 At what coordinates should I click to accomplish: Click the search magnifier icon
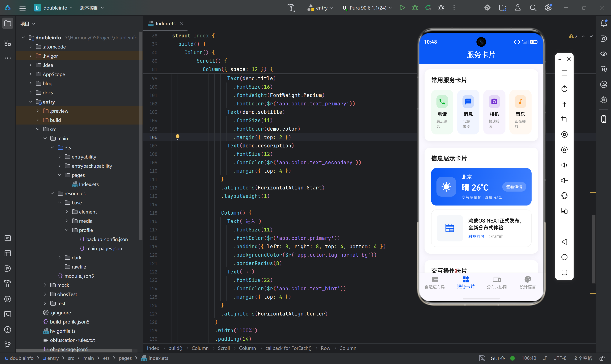point(533,8)
